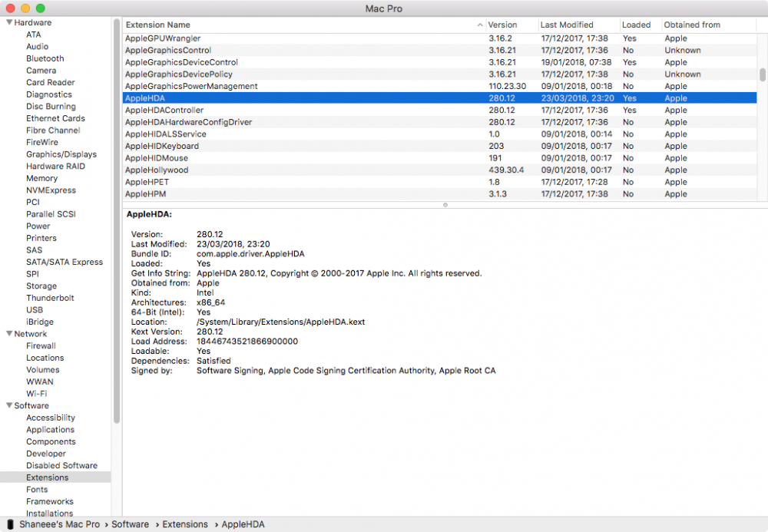768x532 pixels.
Task: Open Firewall under Network
Action: point(41,346)
